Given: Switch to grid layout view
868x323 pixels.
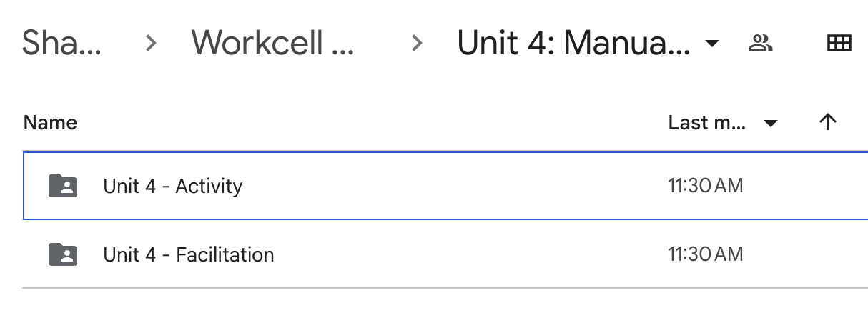Looking at the screenshot, I should point(839,44).
